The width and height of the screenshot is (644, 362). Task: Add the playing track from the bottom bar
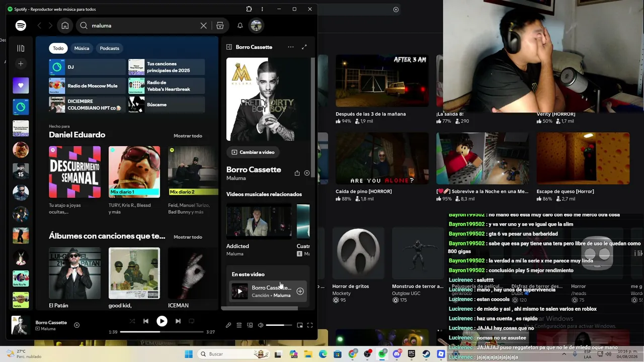77,325
